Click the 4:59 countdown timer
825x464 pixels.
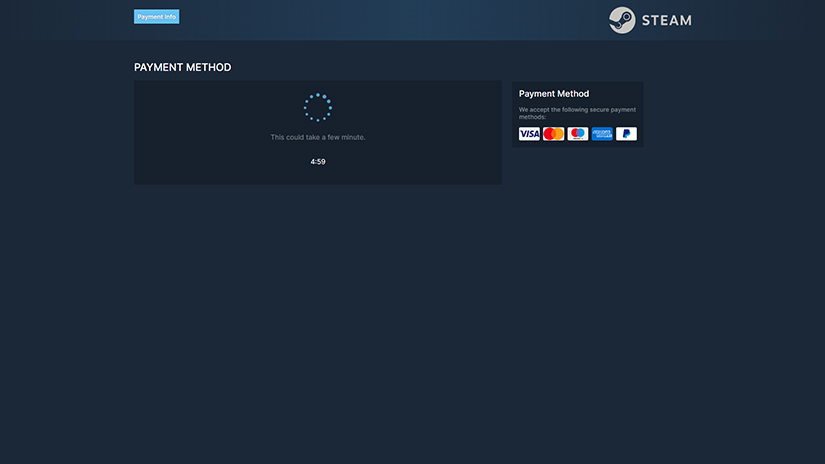pos(318,162)
